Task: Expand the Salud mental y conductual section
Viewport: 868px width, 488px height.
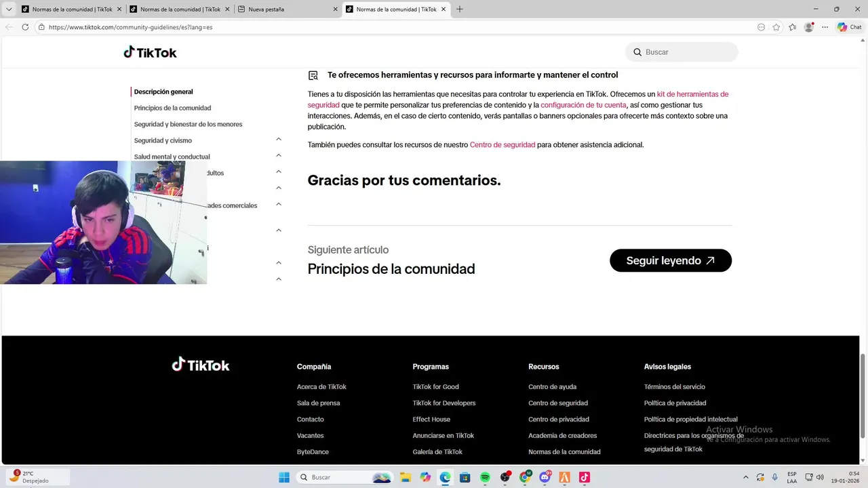Action: point(279,155)
